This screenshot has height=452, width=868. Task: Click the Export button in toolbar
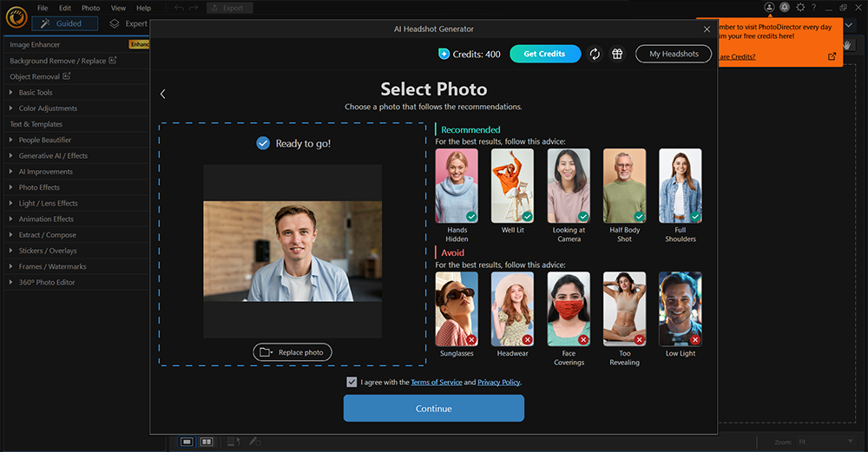point(229,8)
